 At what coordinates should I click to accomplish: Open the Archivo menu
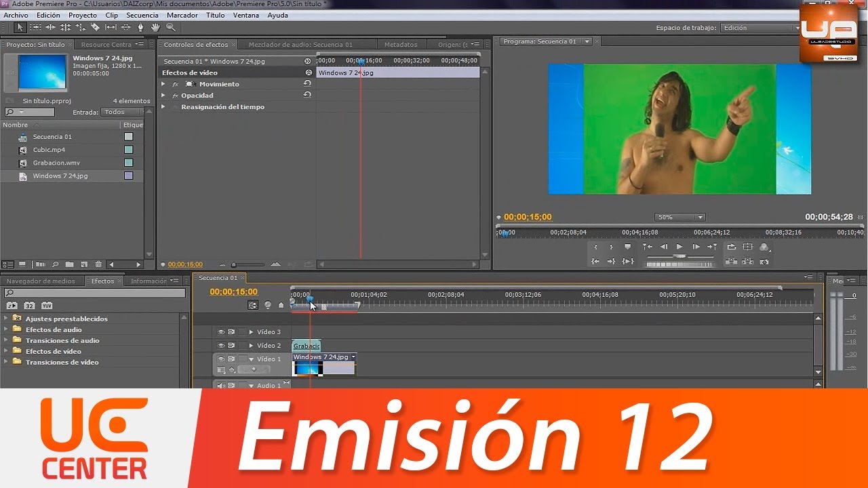[x=16, y=15]
